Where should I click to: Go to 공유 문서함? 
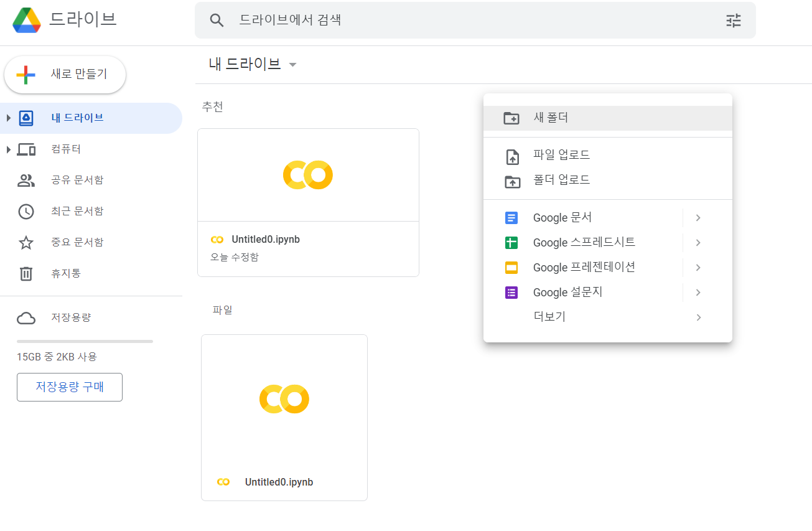point(91,181)
